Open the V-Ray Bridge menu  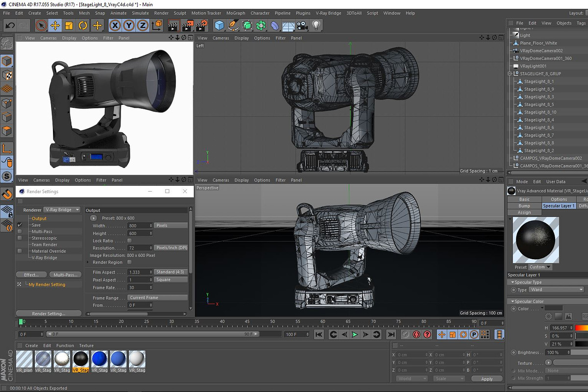[x=328, y=13]
